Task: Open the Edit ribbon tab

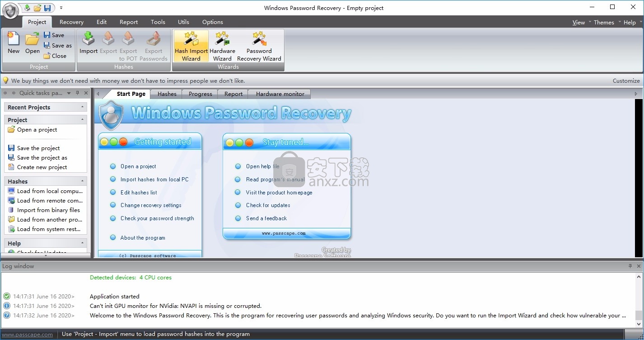Action: tap(102, 22)
